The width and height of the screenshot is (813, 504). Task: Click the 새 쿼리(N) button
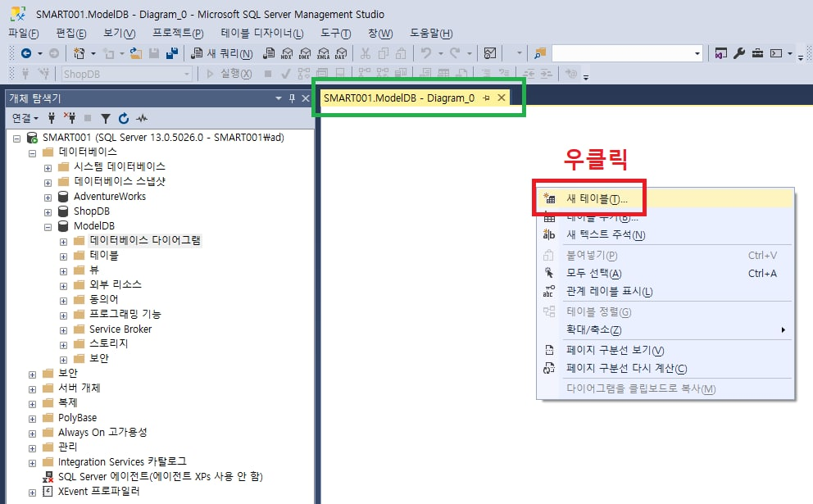coord(222,53)
